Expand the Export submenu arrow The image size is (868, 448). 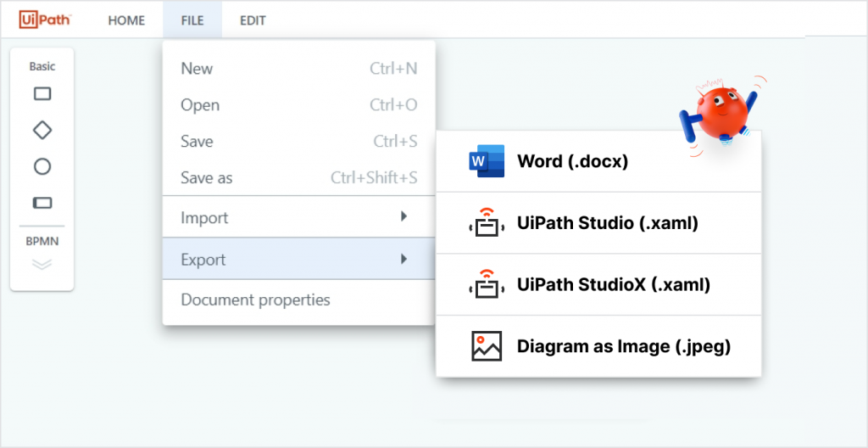[x=404, y=259]
